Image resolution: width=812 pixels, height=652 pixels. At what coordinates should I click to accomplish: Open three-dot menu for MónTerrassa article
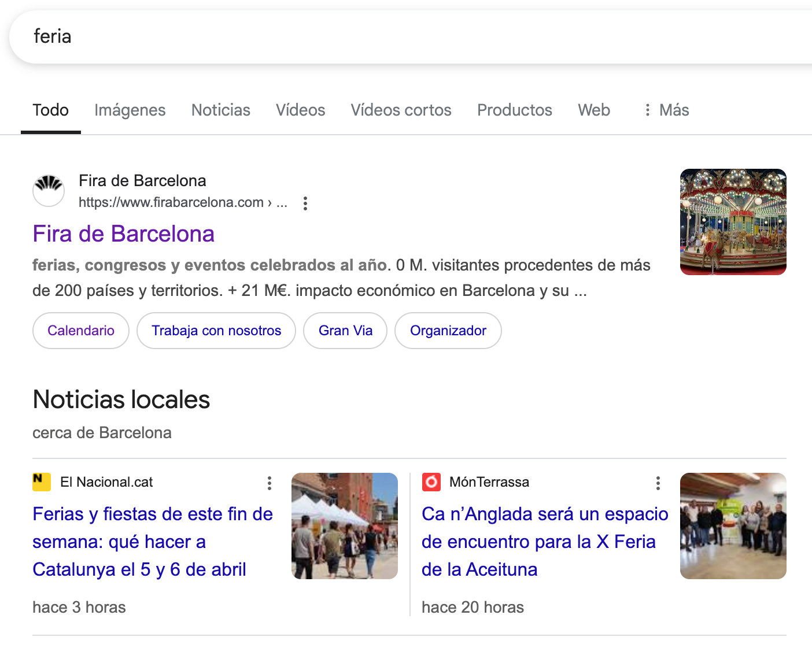658,483
